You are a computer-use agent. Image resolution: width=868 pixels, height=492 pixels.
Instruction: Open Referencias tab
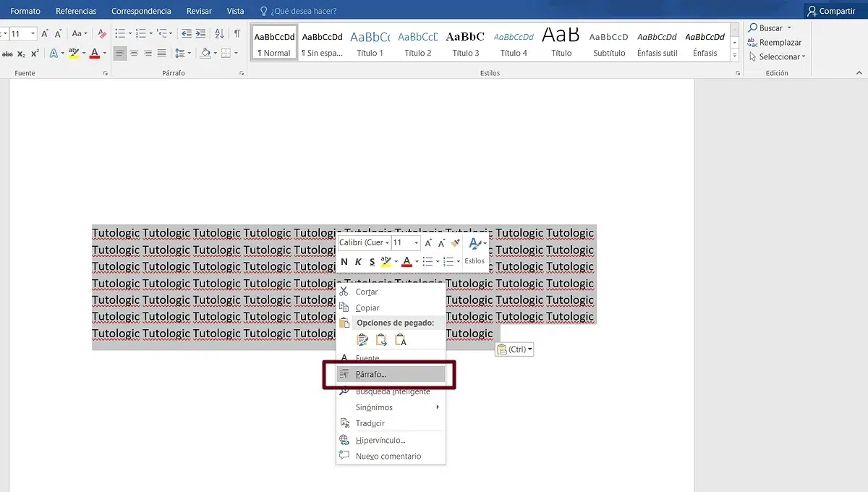tap(76, 11)
